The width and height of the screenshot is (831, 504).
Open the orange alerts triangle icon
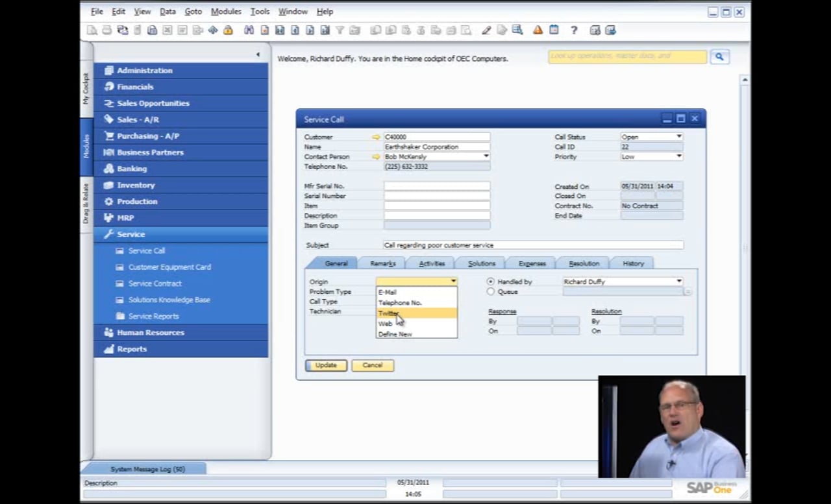pos(538,30)
